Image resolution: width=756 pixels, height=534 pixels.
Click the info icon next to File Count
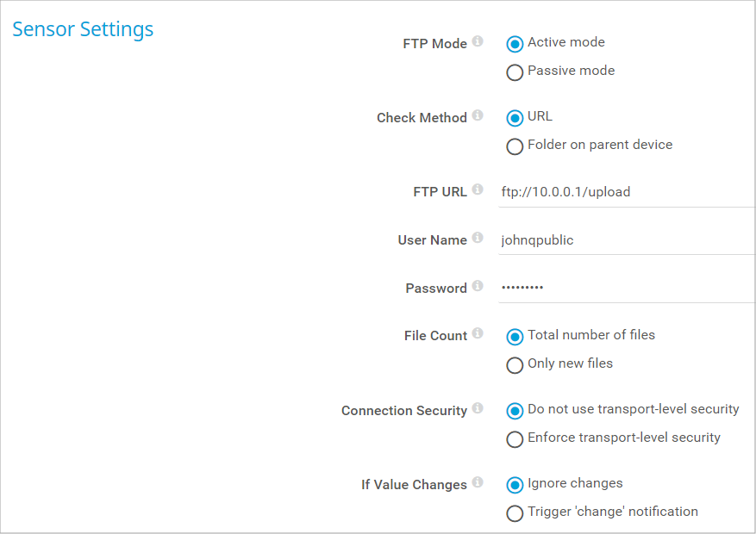click(x=478, y=333)
